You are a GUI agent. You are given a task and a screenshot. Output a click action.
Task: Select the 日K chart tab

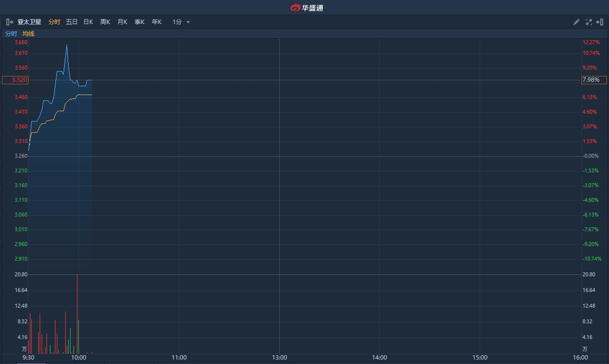pyautogui.click(x=88, y=22)
